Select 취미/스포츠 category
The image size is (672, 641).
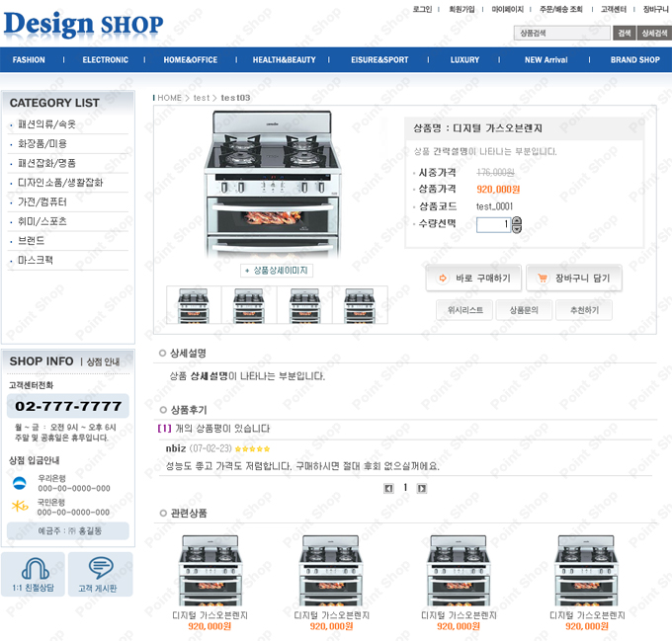coord(42,221)
